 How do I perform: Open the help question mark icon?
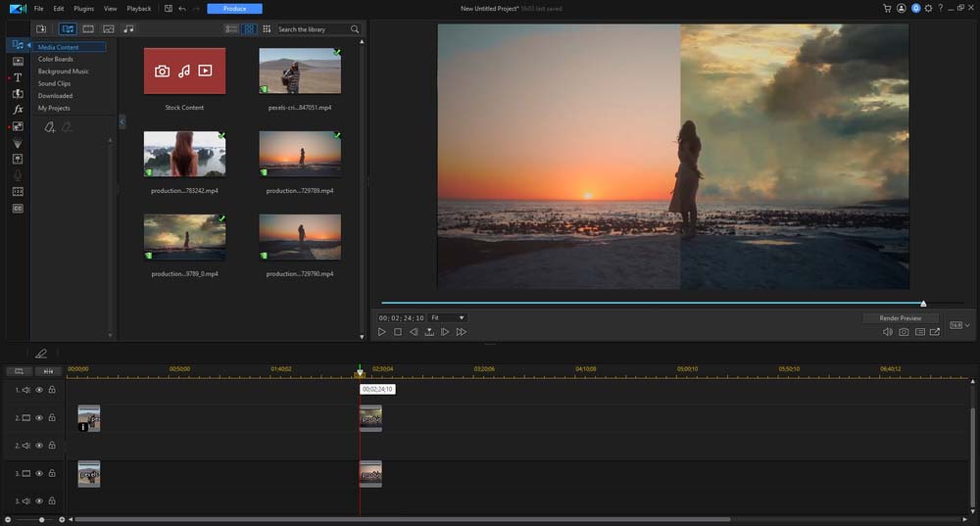point(940,8)
